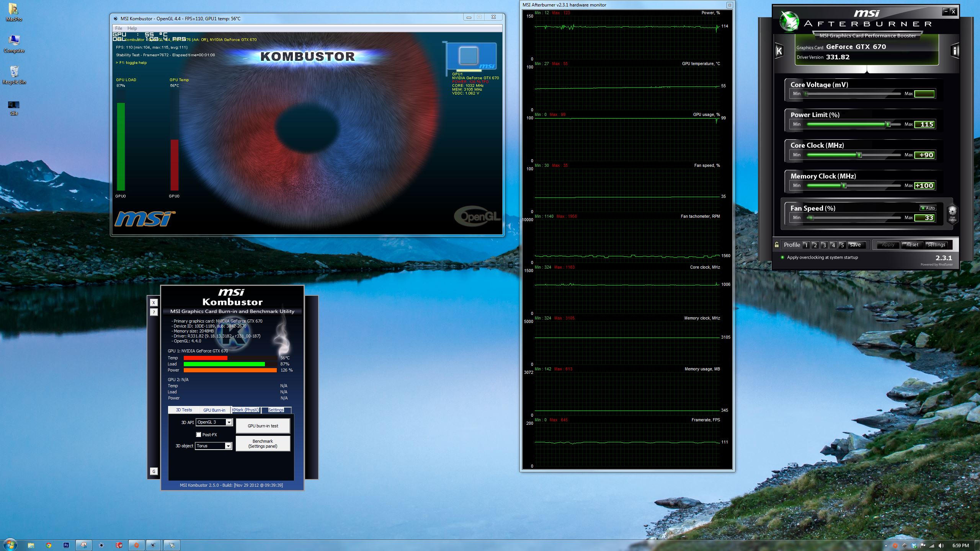
Task: Open the 3D object Torus dropdown
Action: click(228, 446)
